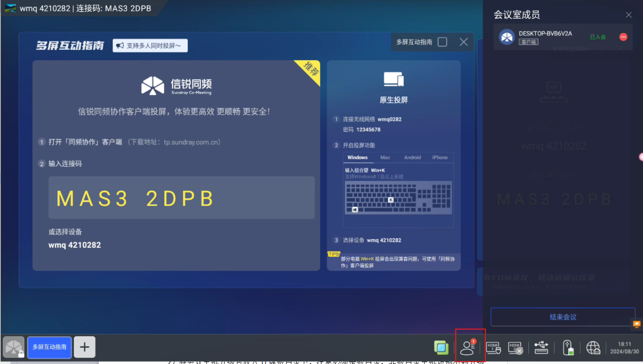Select the Mac tab in casting instructions
Image resolution: width=643 pixels, height=364 pixels.
coord(385,158)
